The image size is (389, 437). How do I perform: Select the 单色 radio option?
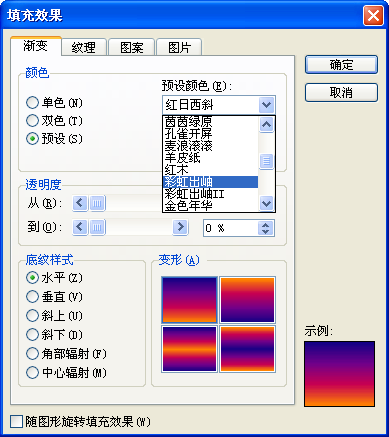pyautogui.click(x=54, y=103)
